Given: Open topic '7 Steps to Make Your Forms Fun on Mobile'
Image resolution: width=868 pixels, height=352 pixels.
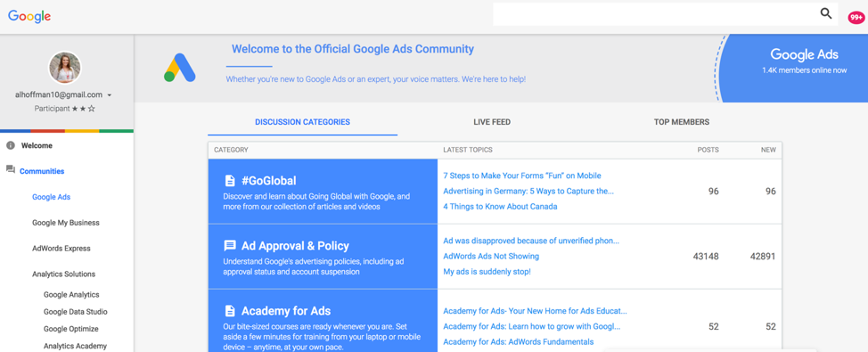Looking at the screenshot, I should (522, 176).
